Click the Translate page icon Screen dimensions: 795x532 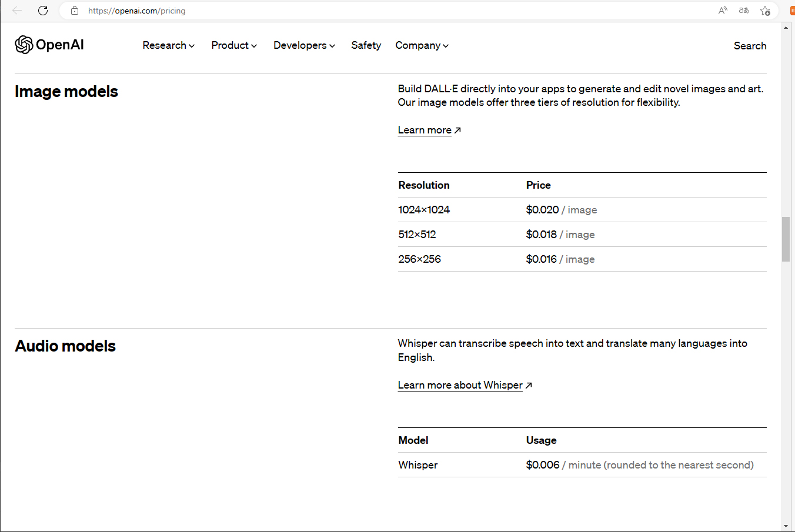744,11
